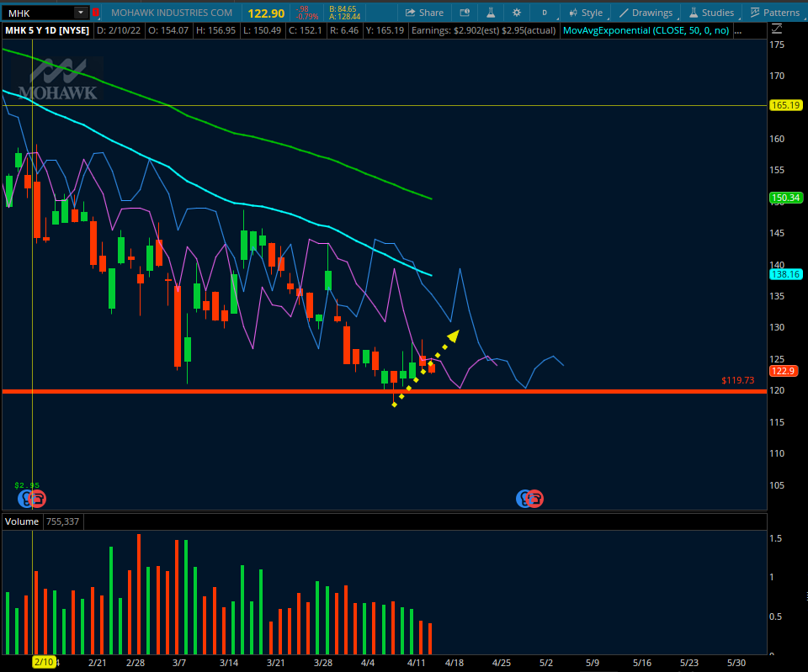Click the highlighted 2/10 date marker
The height and width of the screenshot is (672, 808).
(44, 662)
